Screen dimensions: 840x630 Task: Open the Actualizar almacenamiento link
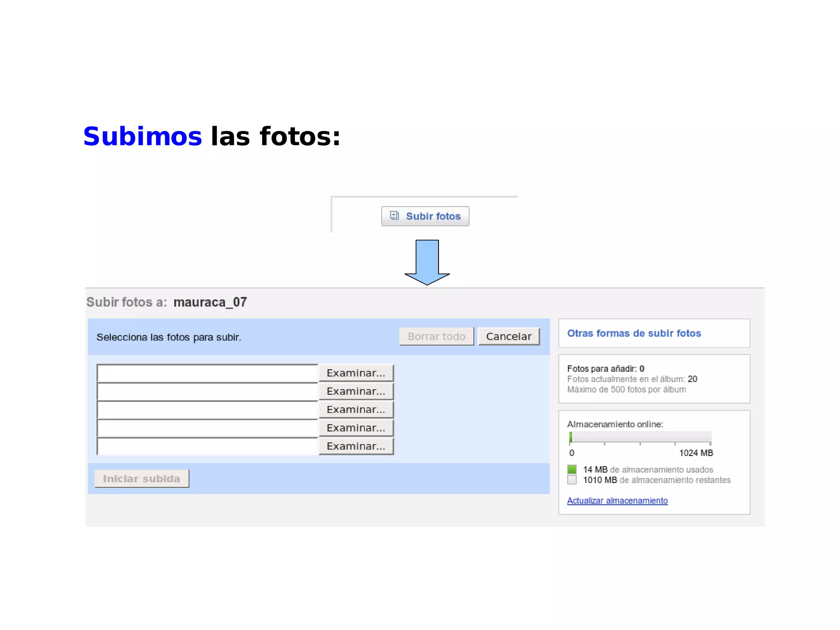tap(617, 501)
